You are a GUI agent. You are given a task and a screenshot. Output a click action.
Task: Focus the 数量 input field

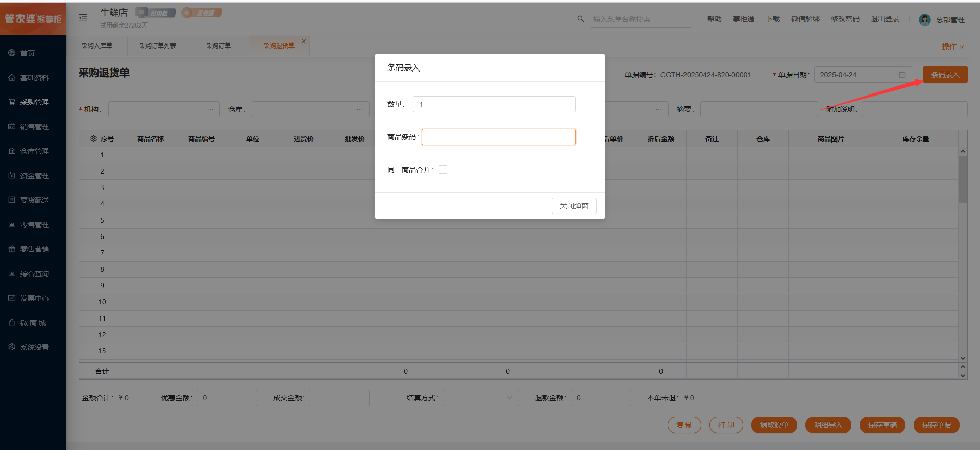pyautogui.click(x=494, y=104)
